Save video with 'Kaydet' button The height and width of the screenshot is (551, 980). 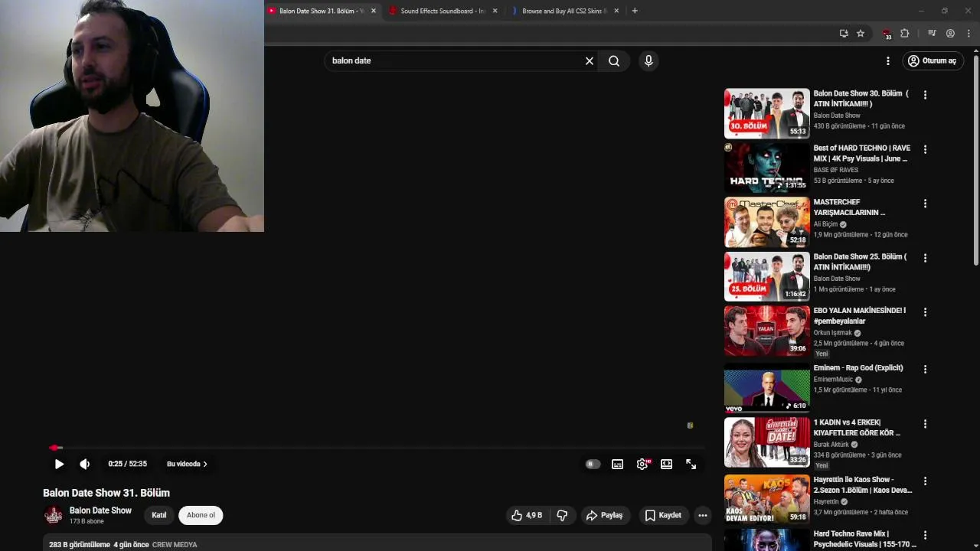click(x=663, y=515)
